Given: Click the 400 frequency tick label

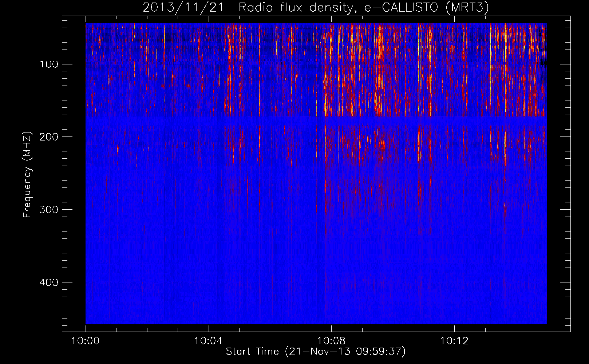Looking at the screenshot, I should [x=49, y=282].
